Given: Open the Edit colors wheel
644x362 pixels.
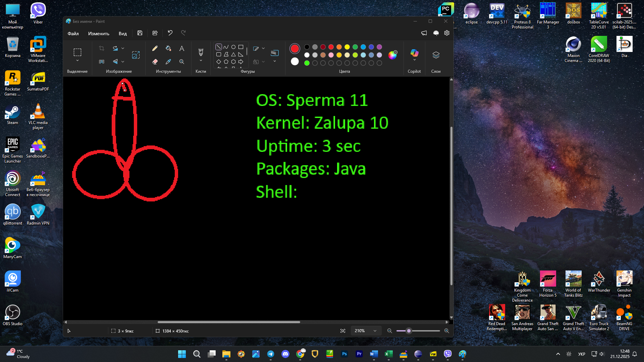Looking at the screenshot, I should [x=392, y=55].
